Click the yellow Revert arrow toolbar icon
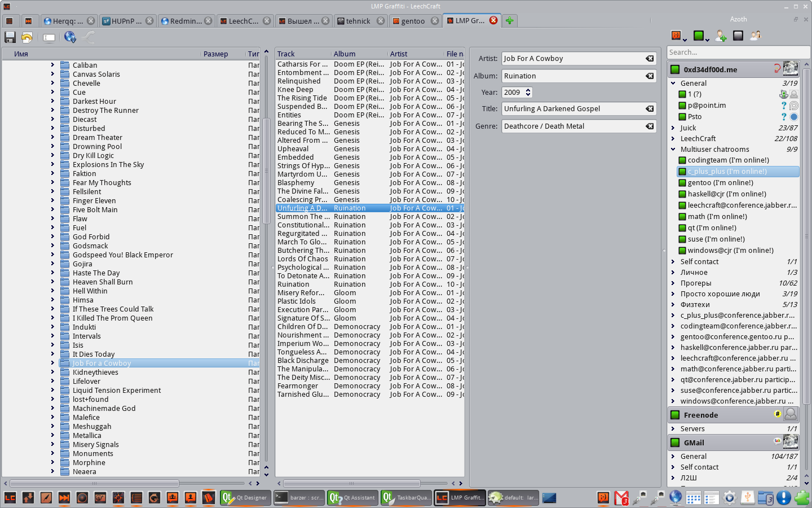Viewport: 812px width, 508px height. pos(27,37)
